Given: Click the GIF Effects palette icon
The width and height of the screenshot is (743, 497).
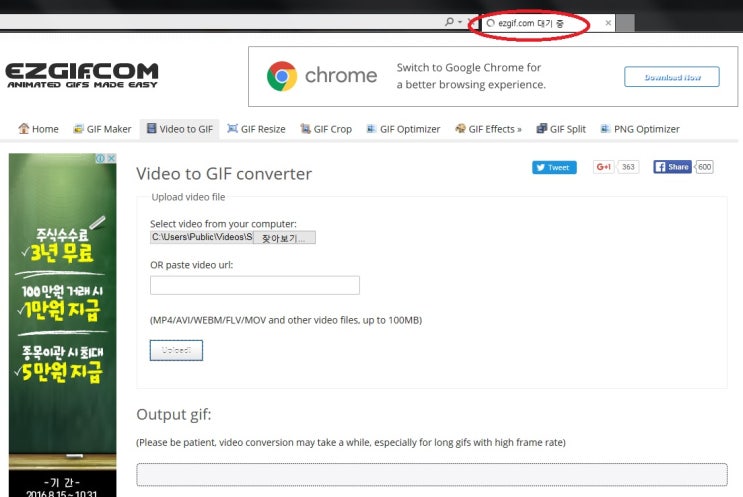Looking at the screenshot, I should coord(460,128).
